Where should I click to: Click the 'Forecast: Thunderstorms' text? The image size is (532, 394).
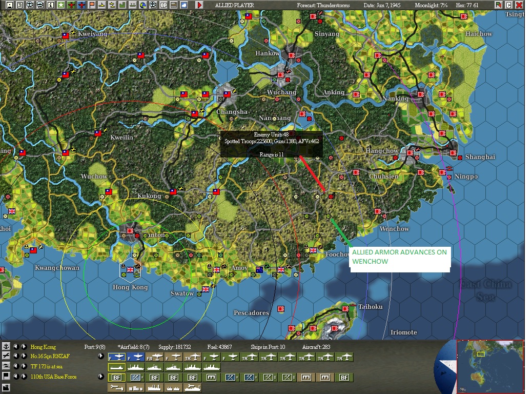coord(323,5)
